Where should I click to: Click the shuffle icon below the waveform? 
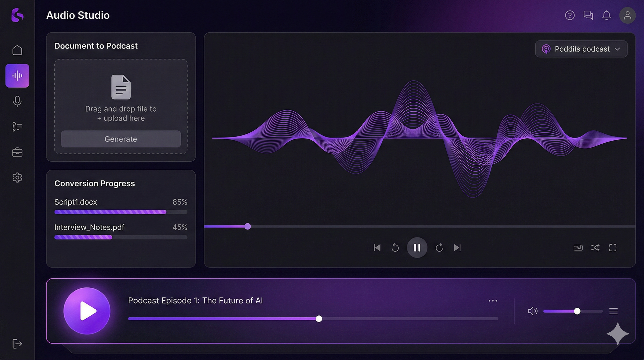[x=596, y=247]
